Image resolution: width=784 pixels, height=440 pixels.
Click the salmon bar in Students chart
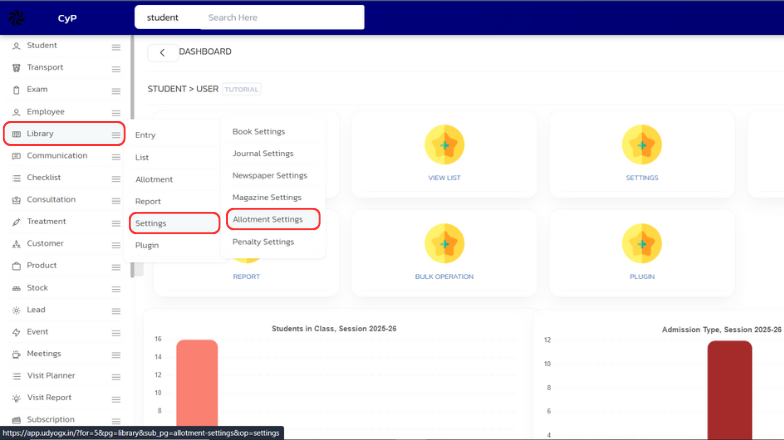coord(197,384)
